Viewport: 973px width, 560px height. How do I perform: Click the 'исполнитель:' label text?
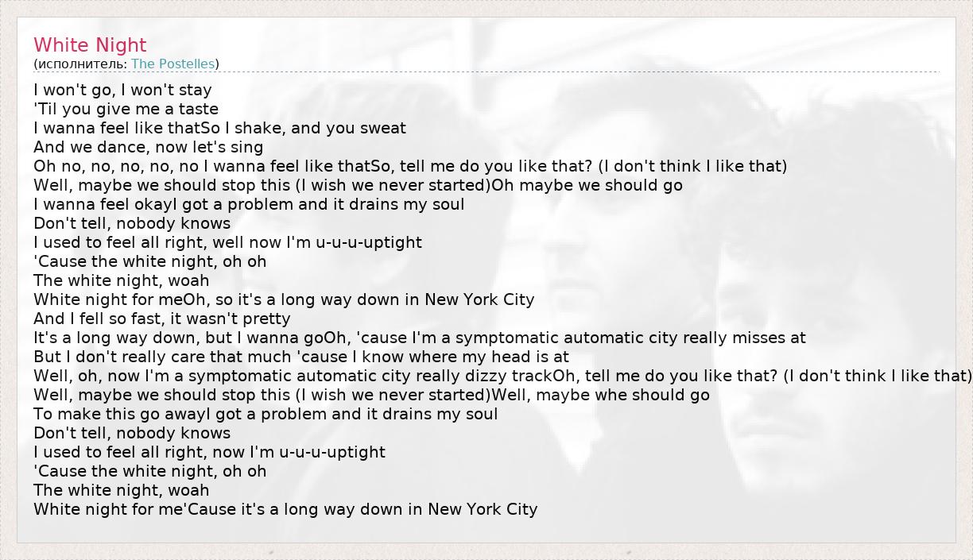[x=82, y=64]
